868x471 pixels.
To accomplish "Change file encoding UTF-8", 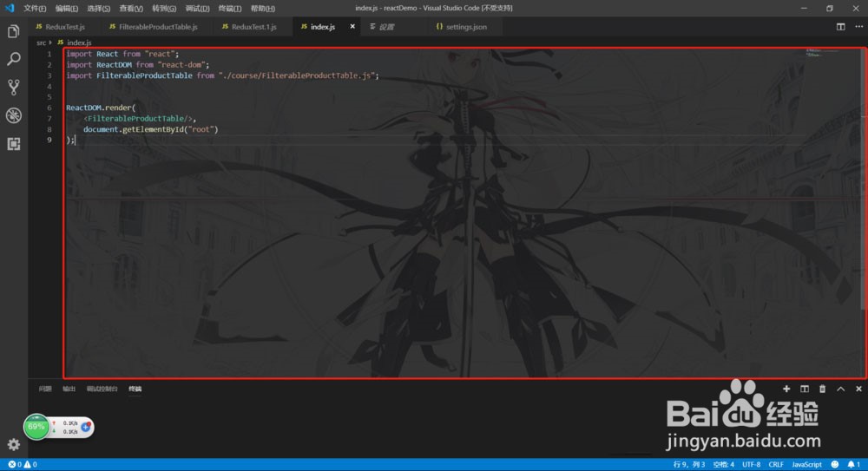I will [751, 464].
